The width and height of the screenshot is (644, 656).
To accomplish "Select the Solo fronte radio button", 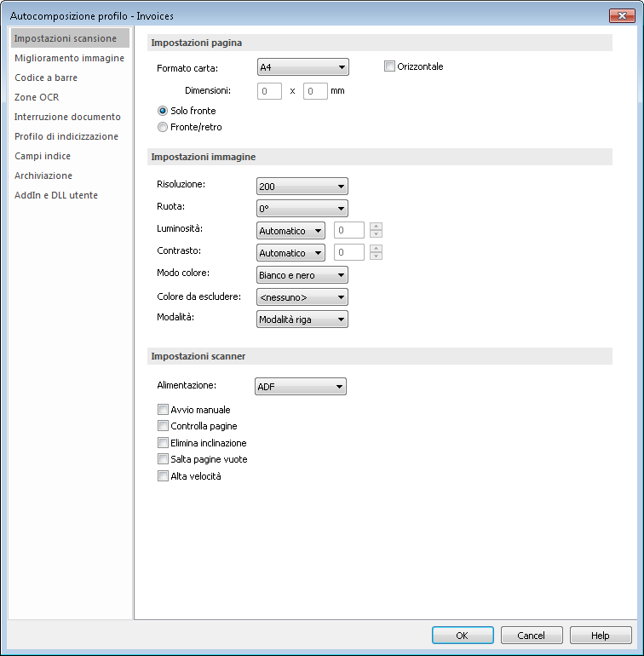I will point(163,111).
